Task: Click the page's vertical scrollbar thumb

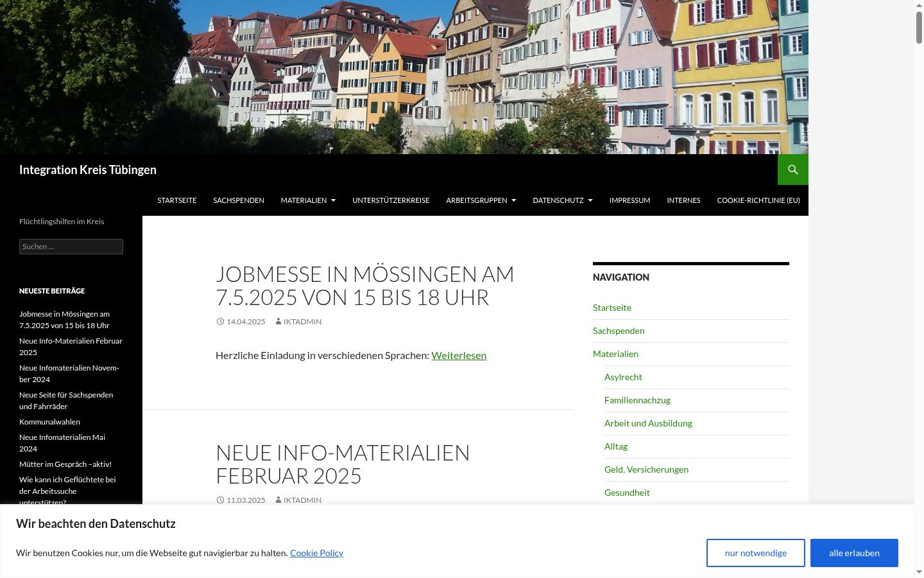Action: pyautogui.click(x=919, y=24)
